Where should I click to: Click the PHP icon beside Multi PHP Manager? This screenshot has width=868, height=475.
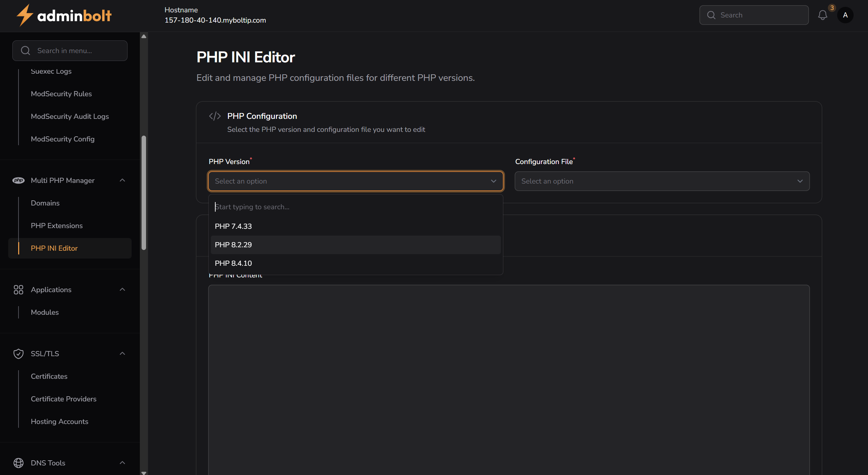click(19, 180)
